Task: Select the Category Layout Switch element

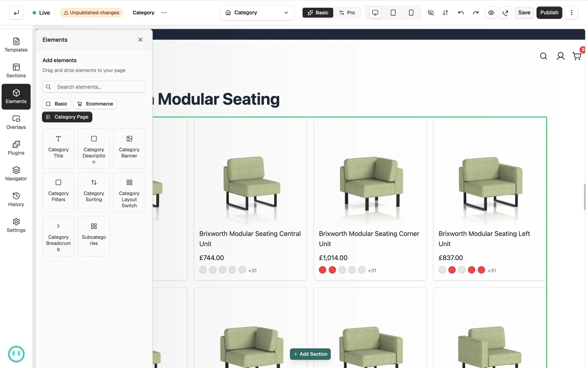Action: point(129,192)
